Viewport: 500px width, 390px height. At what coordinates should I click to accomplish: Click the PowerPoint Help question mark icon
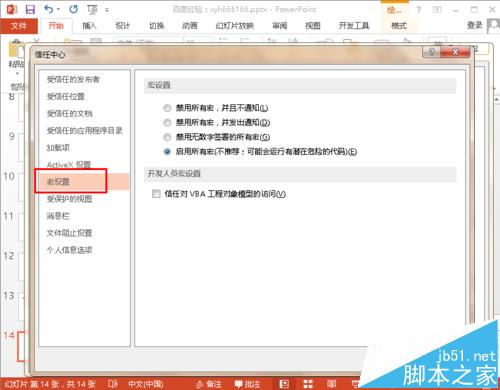pyautogui.click(x=419, y=9)
